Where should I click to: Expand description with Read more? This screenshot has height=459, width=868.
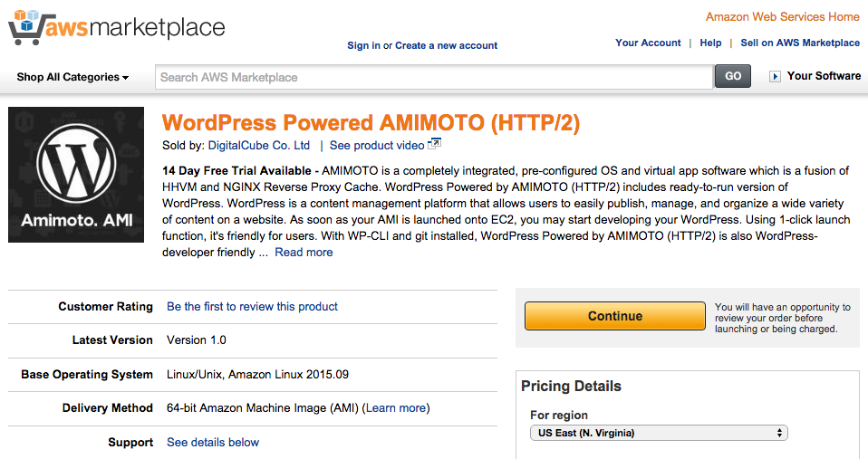point(304,253)
